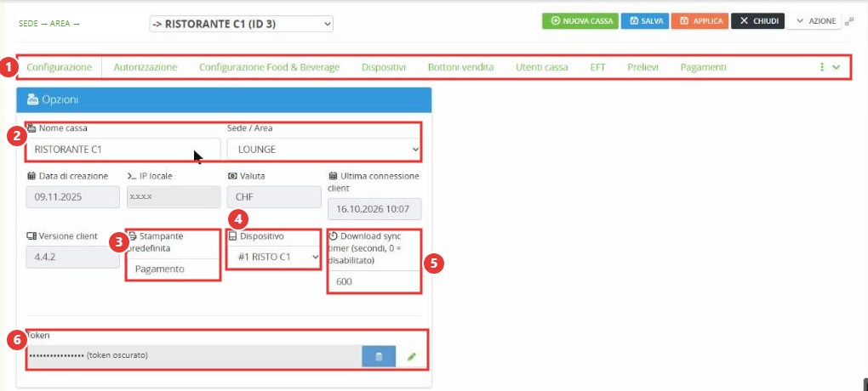Switch to the Configurazione tab
868x391 pixels.
click(60, 67)
